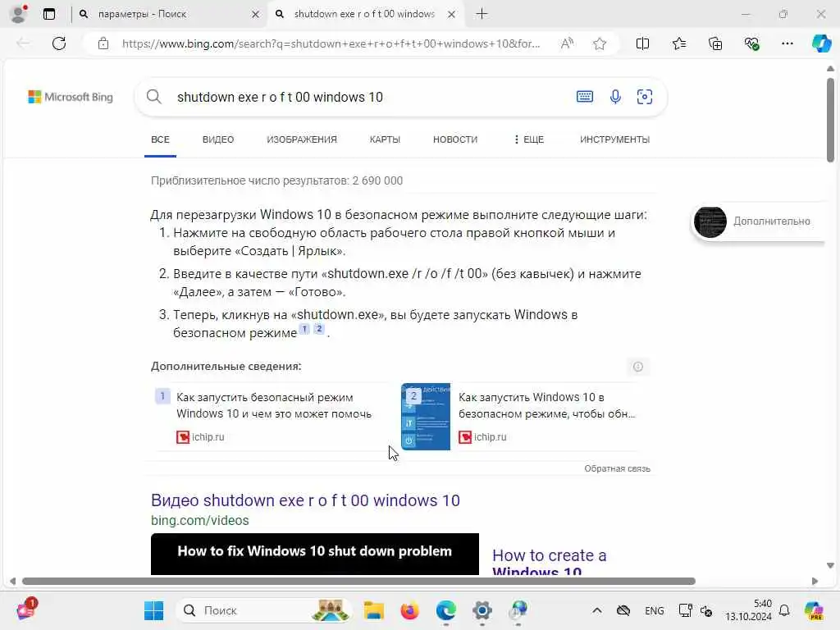Open the Windows Start menu
Image resolution: width=840 pixels, height=630 pixels.
point(153,610)
